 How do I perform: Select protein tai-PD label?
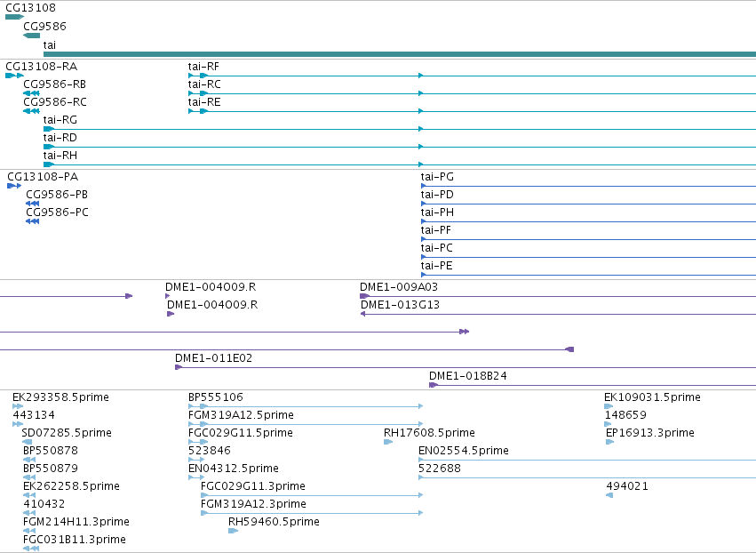437,195
